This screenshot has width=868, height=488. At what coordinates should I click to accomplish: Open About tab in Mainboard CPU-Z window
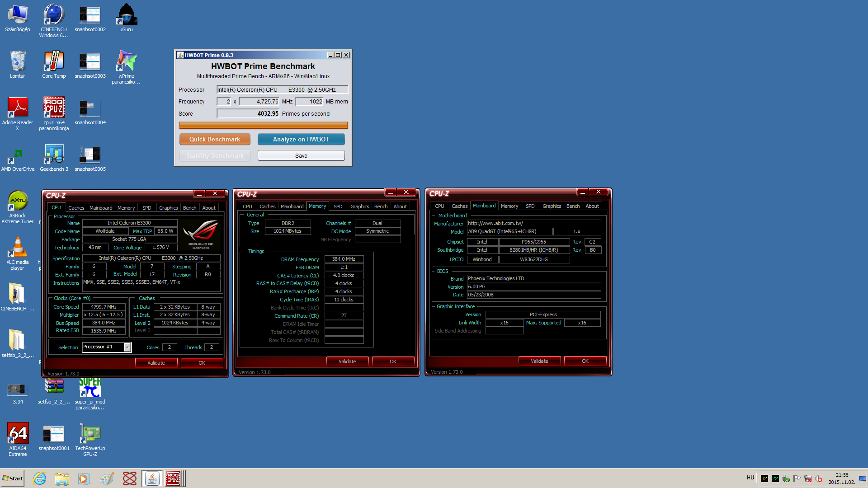click(592, 206)
